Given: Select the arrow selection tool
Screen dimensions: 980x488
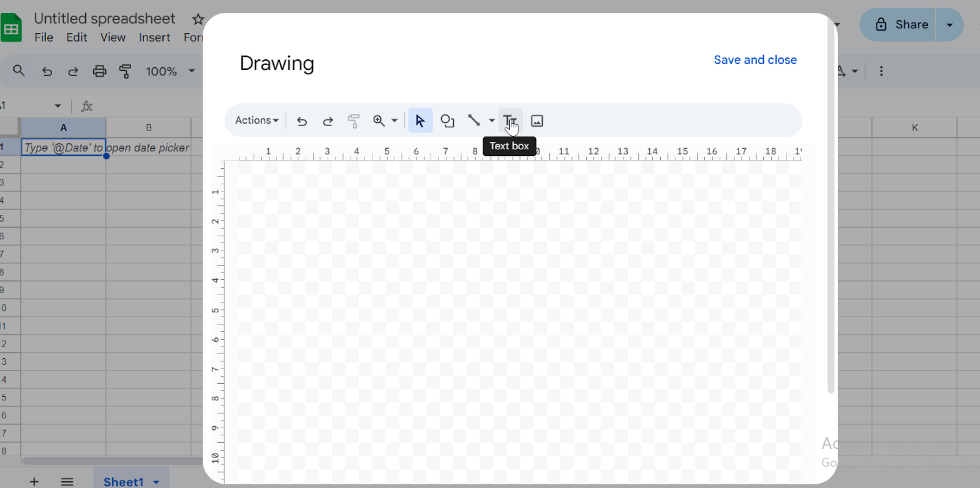Looking at the screenshot, I should (x=419, y=121).
